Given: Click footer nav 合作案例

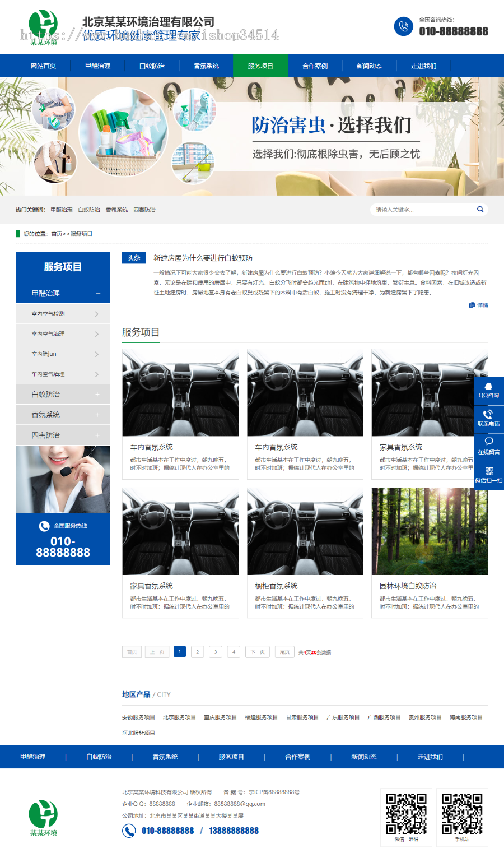Looking at the screenshot, I should pyautogui.click(x=298, y=757).
